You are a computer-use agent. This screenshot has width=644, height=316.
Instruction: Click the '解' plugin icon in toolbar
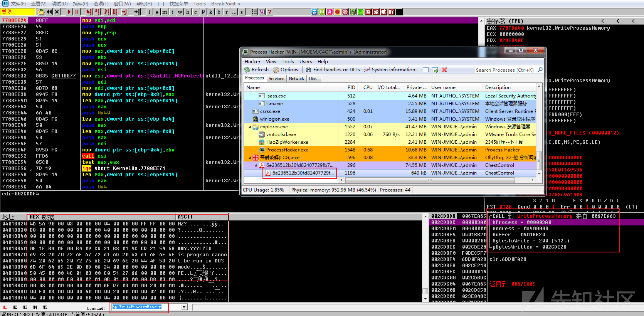392,12
